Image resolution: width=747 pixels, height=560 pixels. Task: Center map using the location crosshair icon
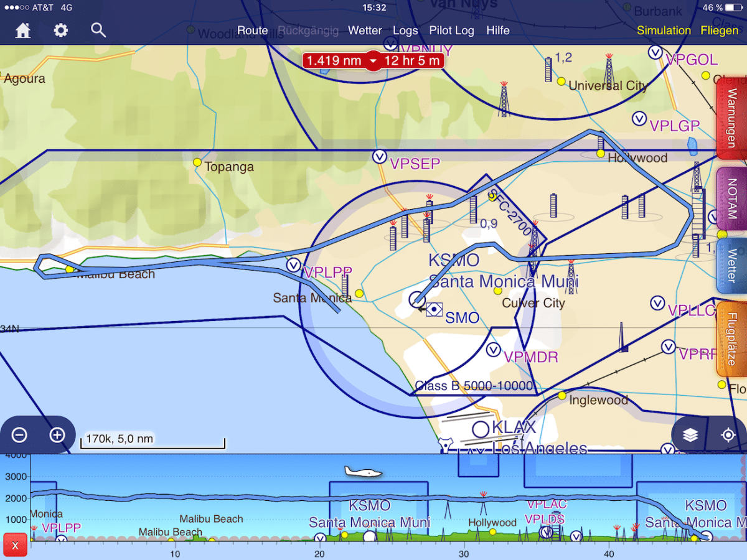(728, 435)
